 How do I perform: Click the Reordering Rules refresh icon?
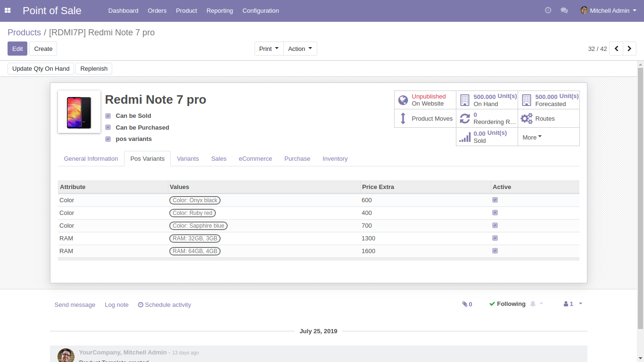[x=465, y=118]
